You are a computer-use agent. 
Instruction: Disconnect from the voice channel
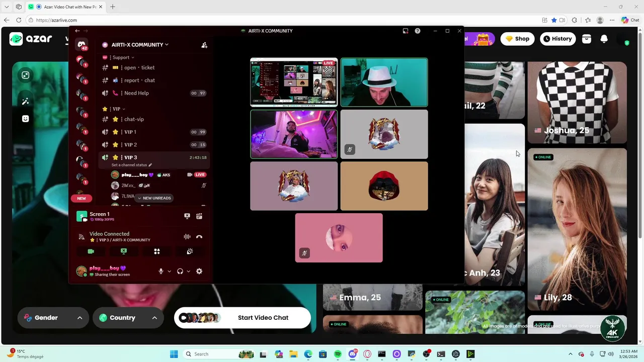coord(199,237)
